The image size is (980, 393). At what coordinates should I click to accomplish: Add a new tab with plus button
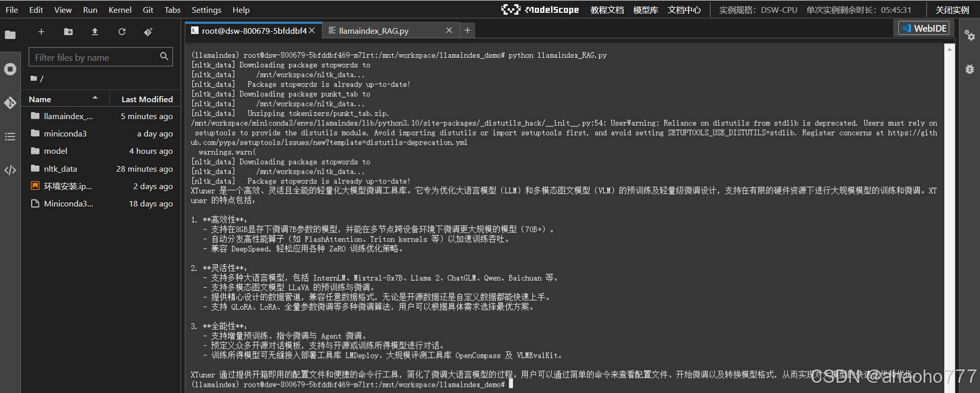click(467, 31)
